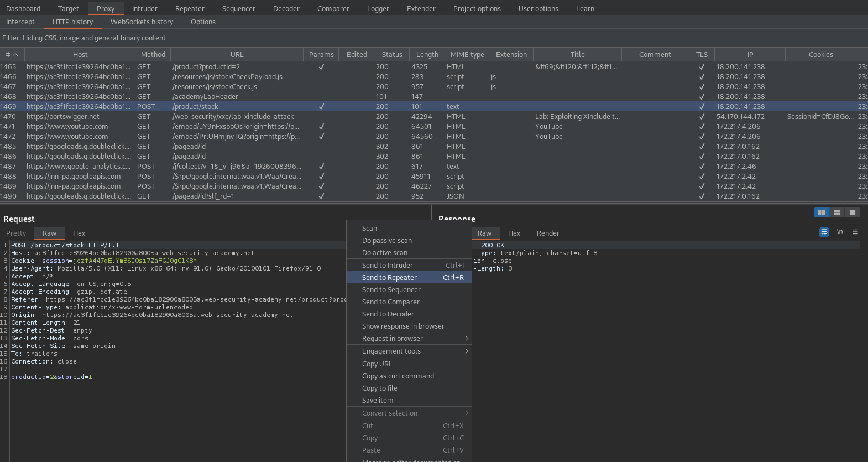The width and height of the screenshot is (868, 462).
Task: Switch to Proxy Options sub-tab
Action: 203,22
